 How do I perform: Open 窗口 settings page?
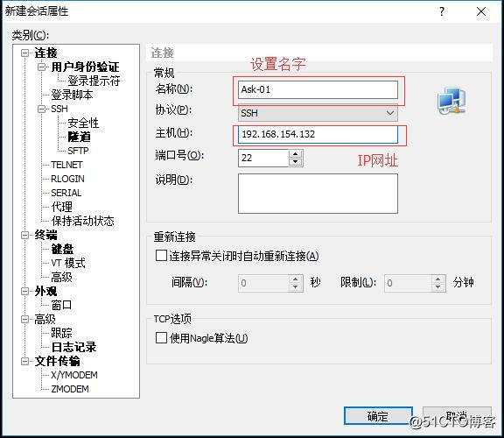(x=61, y=305)
